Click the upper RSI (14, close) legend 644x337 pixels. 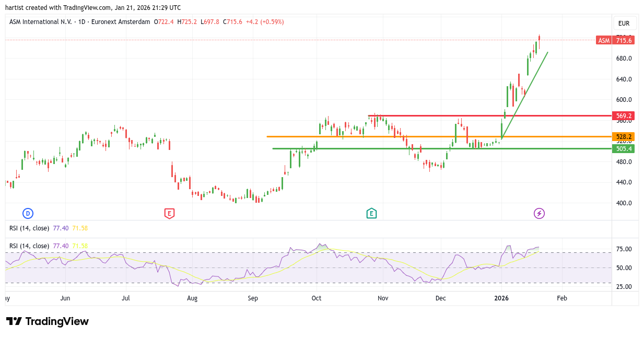tap(29, 228)
